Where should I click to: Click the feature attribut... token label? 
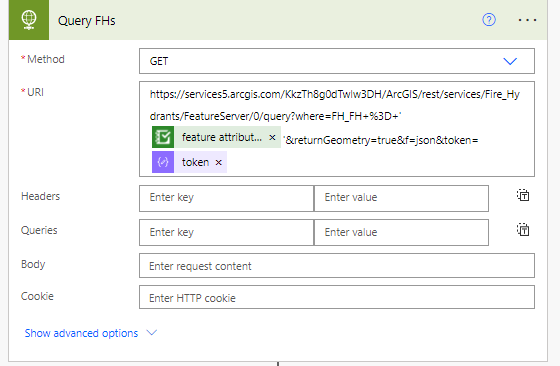pyautogui.click(x=222, y=137)
